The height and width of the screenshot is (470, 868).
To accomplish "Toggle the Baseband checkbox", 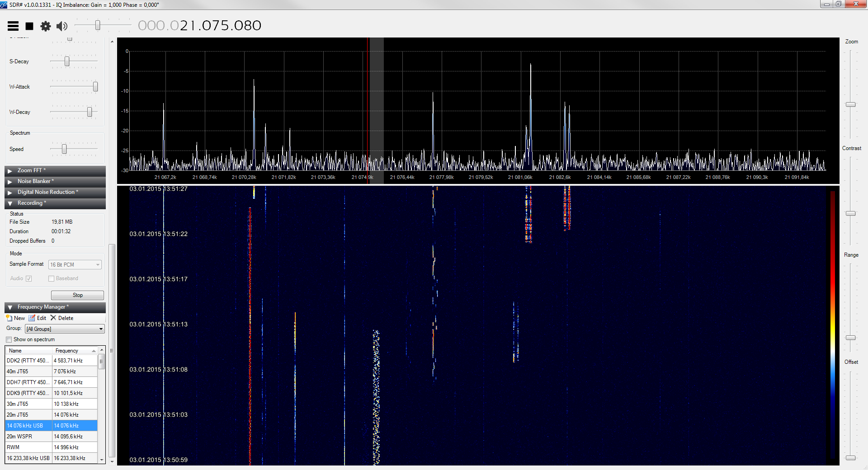I will [52, 278].
